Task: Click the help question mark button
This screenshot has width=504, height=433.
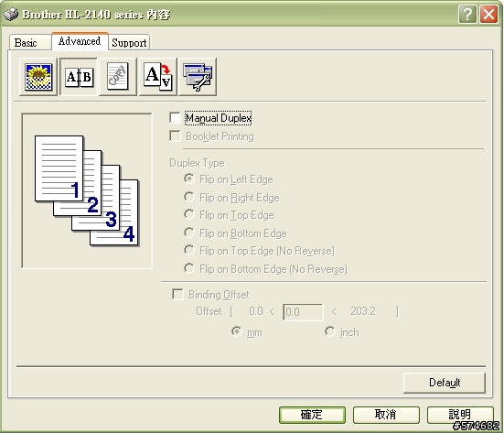Action: tap(467, 14)
